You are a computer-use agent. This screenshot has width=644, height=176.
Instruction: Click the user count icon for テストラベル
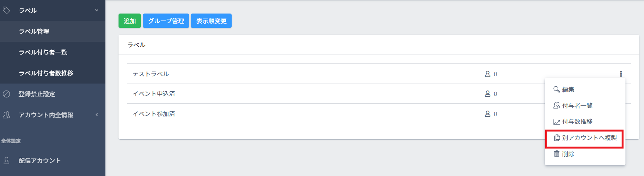pyautogui.click(x=488, y=74)
